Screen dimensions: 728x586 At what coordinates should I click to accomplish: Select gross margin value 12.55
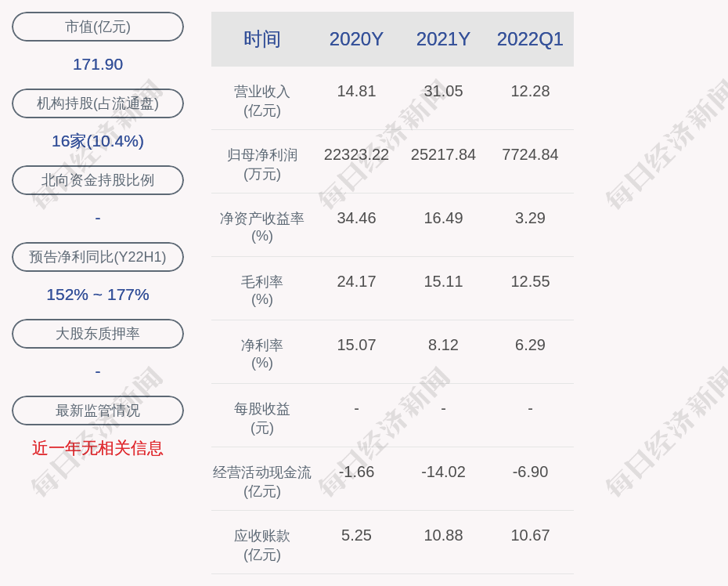tap(530, 281)
